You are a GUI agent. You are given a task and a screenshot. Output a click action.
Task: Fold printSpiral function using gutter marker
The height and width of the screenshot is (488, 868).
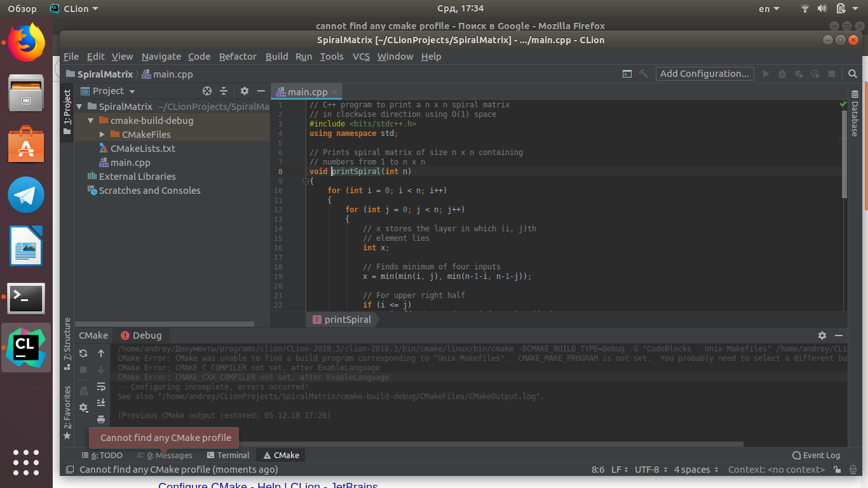(x=306, y=181)
